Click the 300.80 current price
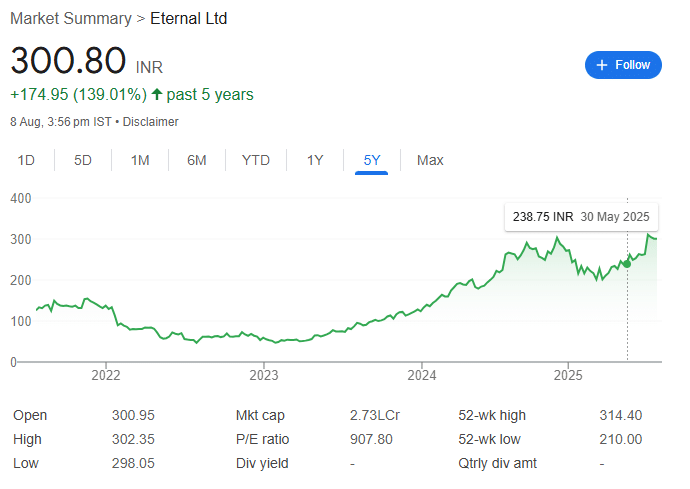Viewport: 690px width, 489px height. click(x=68, y=60)
